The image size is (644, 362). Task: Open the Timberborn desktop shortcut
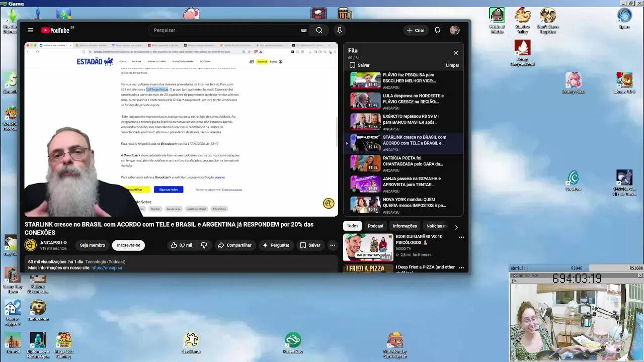[x=38, y=311]
